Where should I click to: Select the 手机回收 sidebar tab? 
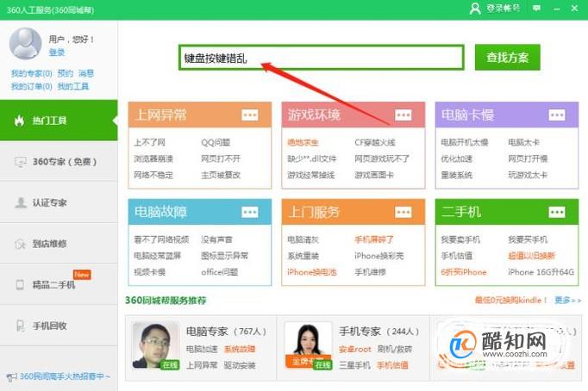[x=59, y=326]
